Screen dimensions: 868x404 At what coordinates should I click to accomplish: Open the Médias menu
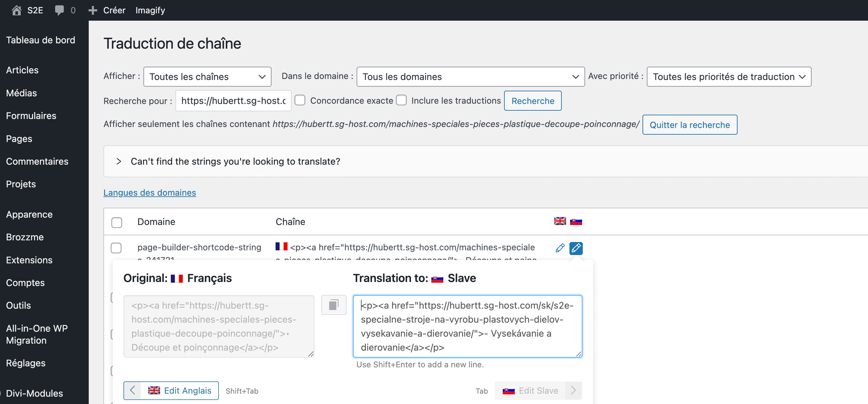tap(22, 93)
